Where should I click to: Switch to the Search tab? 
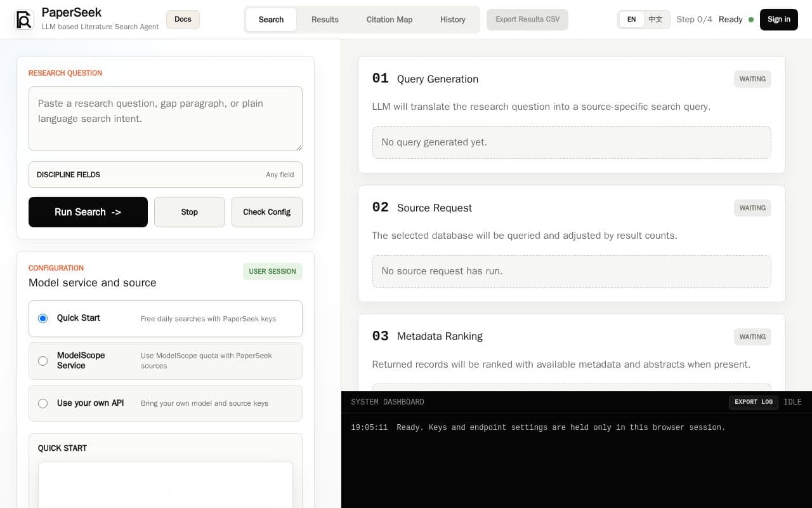click(x=271, y=20)
